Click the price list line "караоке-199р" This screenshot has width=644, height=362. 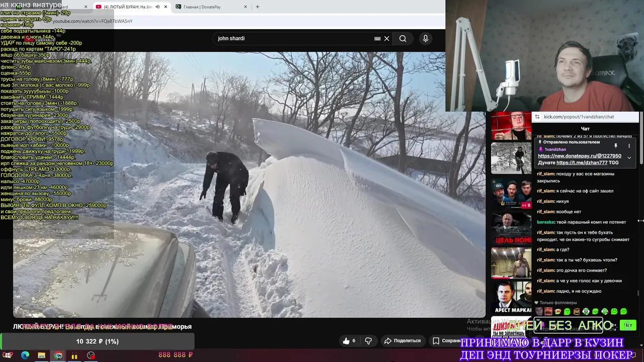[17, 25]
